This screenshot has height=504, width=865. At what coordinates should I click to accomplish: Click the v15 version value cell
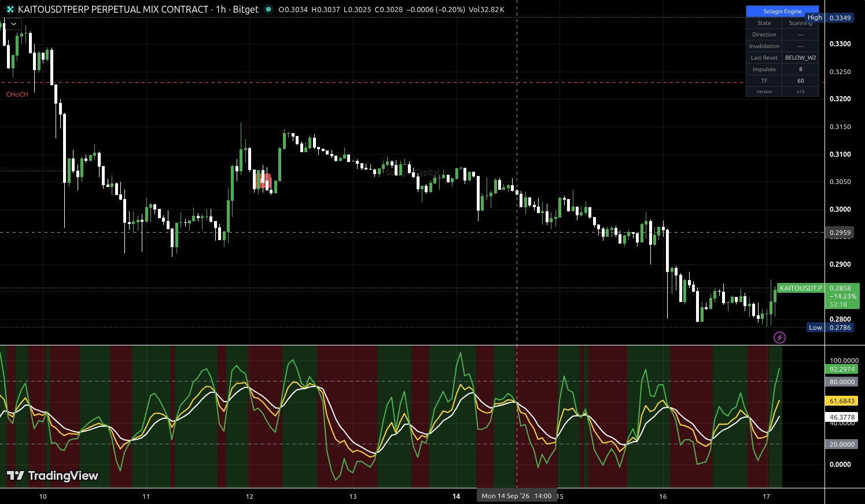click(801, 91)
